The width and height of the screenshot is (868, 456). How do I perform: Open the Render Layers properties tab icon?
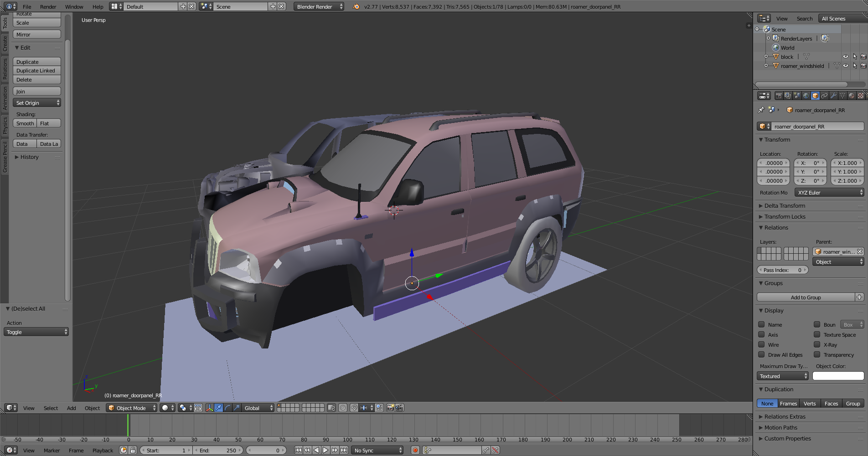click(788, 96)
